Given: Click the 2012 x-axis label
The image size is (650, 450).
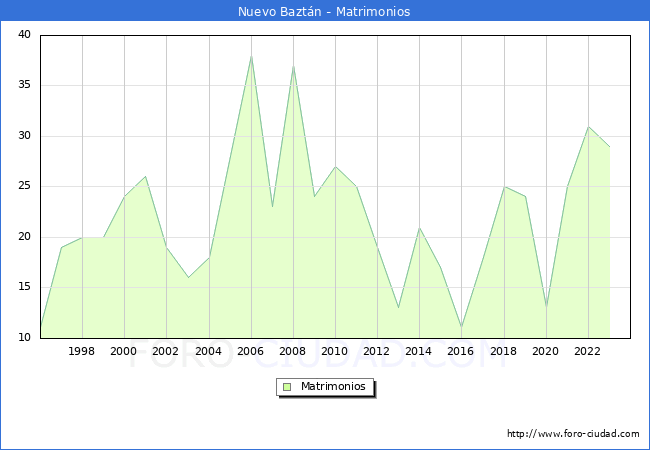Looking at the screenshot, I should [x=377, y=351].
